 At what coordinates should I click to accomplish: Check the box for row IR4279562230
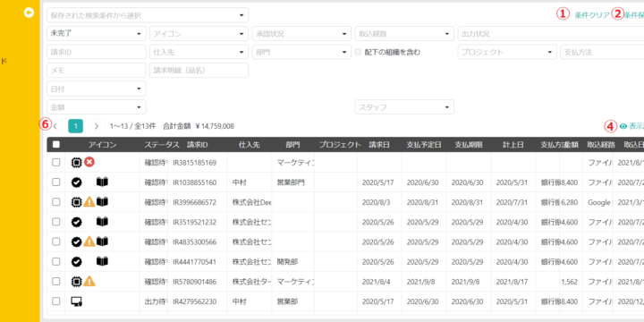click(55, 301)
